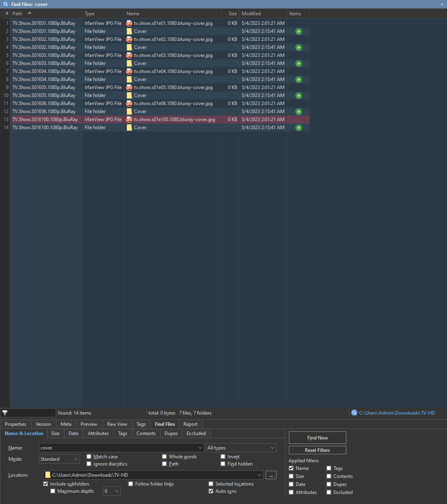Open the All types dropdown
Screen dimensions: 447x504
coord(241,447)
